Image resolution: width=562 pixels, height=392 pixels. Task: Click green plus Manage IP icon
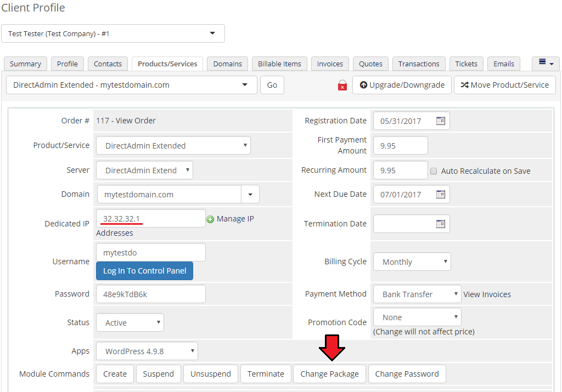tap(210, 219)
